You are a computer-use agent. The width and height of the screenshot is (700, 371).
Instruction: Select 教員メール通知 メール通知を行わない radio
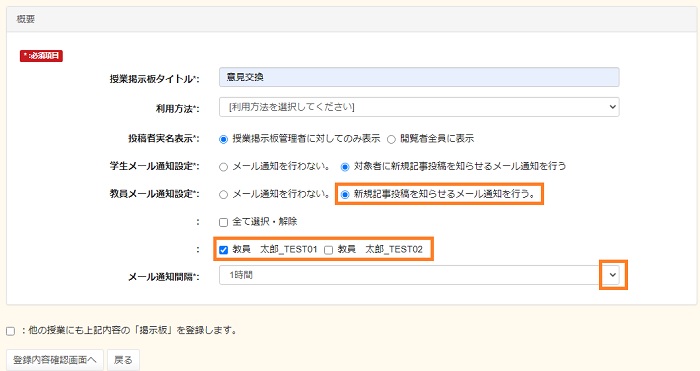223,195
